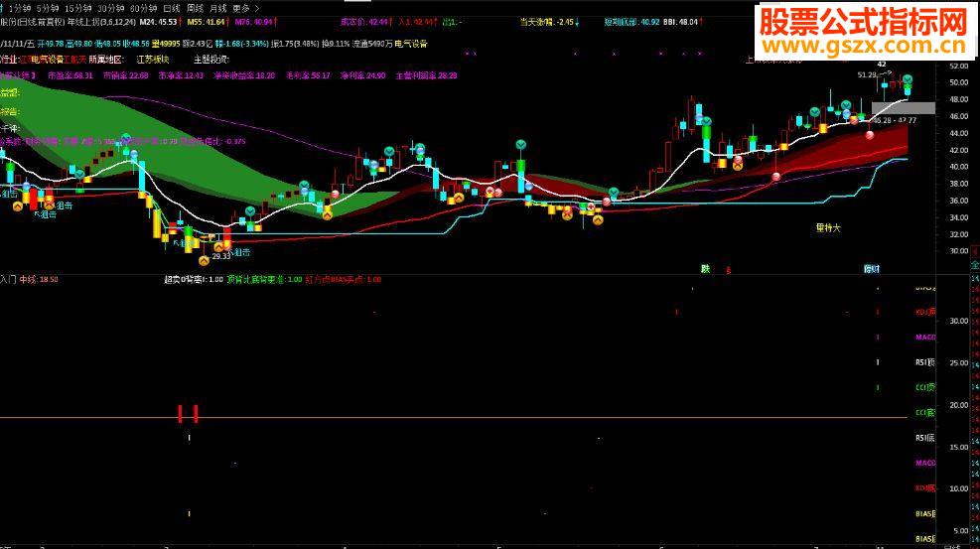Click the orange buy-arrow icon beside the 29.33 low
This screenshot has width=980, height=549.
[204, 260]
